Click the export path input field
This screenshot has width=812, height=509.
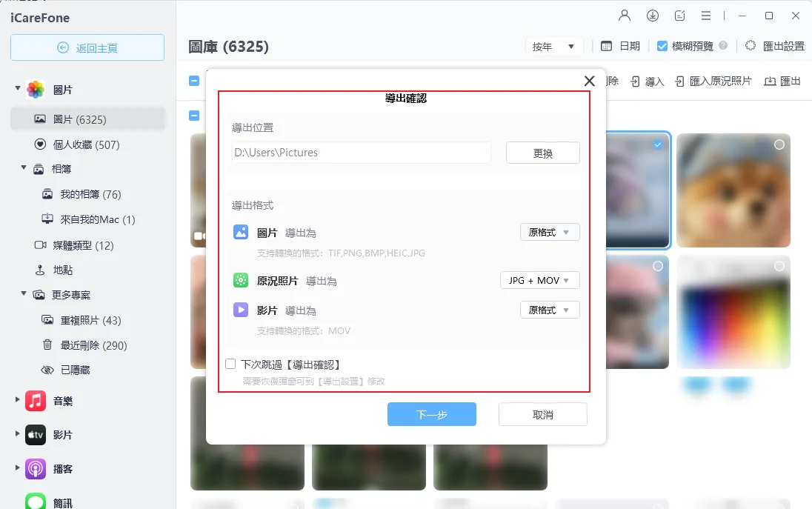(361, 153)
